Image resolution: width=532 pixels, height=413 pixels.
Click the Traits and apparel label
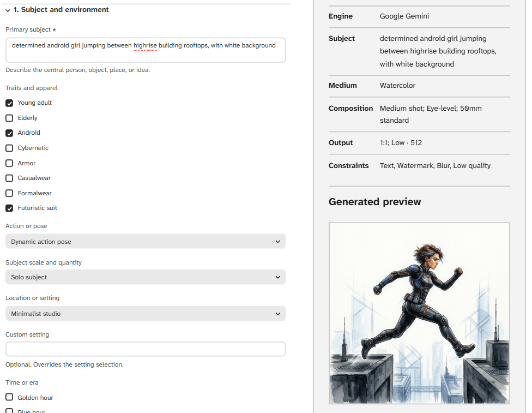tap(32, 88)
